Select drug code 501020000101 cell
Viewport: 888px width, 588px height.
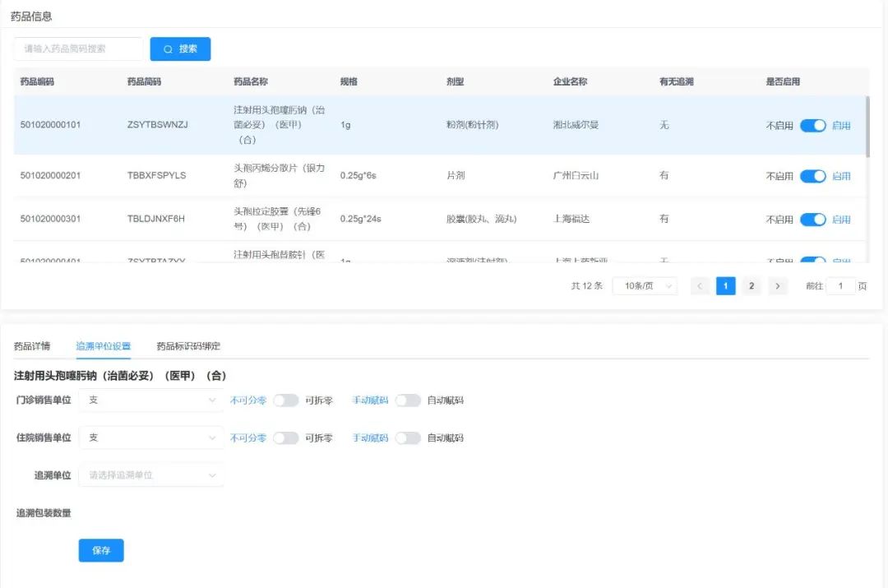click(50, 125)
